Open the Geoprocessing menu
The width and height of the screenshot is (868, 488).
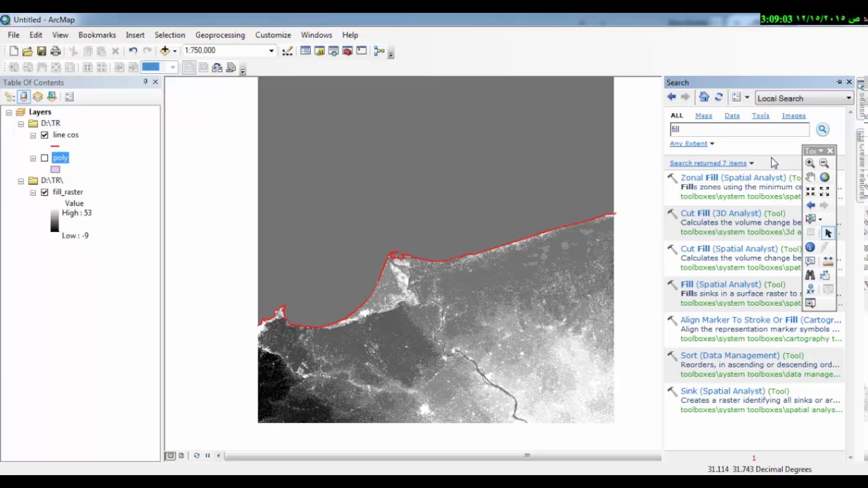click(220, 35)
